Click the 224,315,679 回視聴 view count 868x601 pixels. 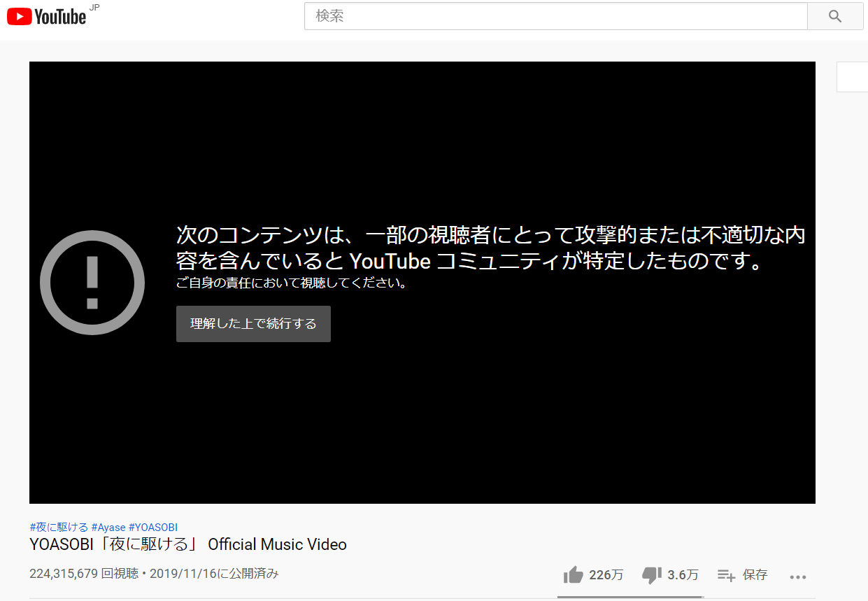[x=83, y=574]
